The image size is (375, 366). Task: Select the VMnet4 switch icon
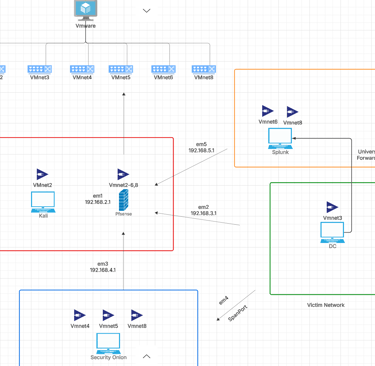click(82, 69)
